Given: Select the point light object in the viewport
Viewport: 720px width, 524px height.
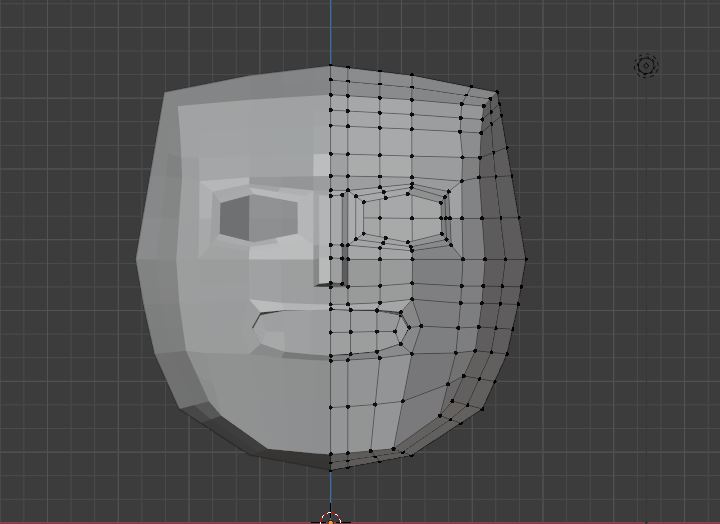Looking at the screenshot, I should 647,66.
